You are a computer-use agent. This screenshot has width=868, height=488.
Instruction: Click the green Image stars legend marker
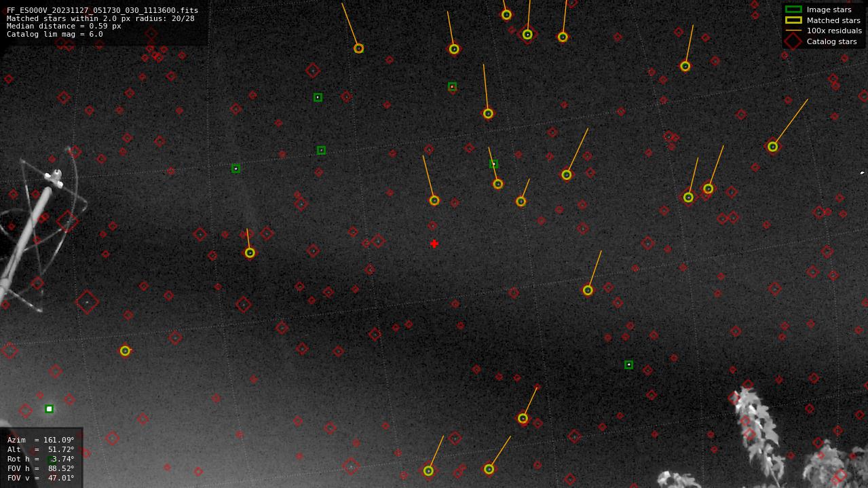pyautogui.click(x=793, y=10)
